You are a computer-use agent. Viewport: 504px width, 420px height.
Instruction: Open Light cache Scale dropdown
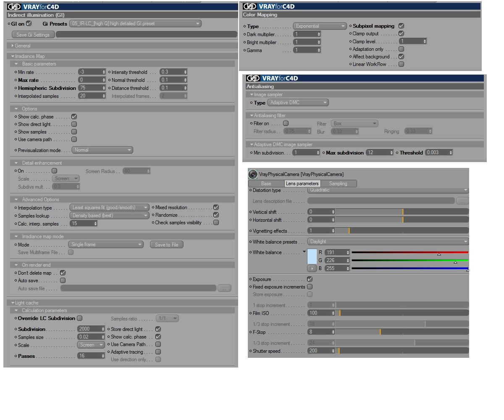[91, 345]
